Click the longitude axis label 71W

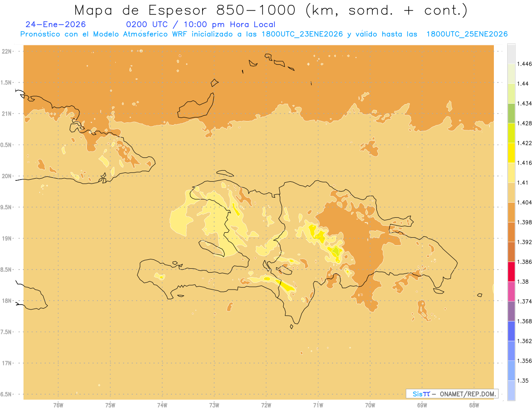318,405
